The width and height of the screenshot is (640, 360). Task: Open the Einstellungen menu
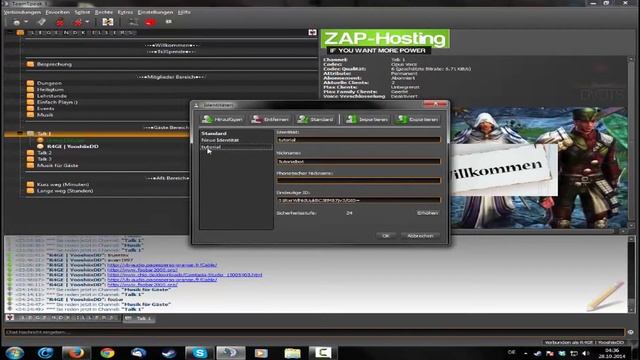pos(155,12)
